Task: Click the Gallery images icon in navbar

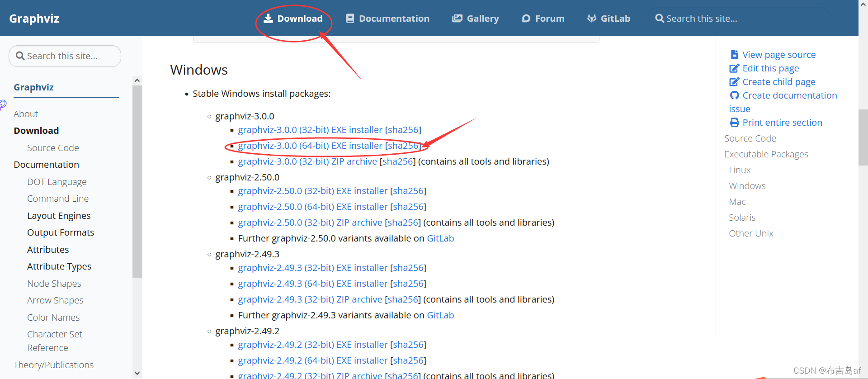Action: (x=457, y=18)
